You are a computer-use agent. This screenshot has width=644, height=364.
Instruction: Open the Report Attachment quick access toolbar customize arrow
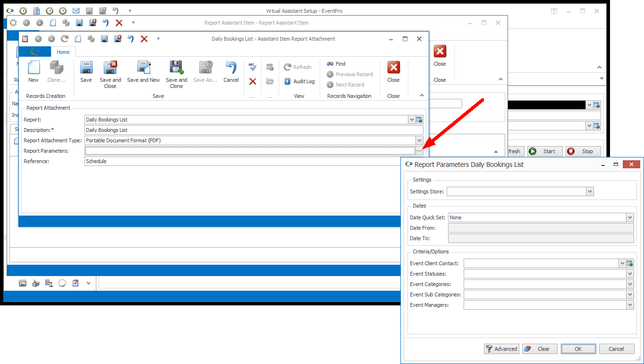158,39
